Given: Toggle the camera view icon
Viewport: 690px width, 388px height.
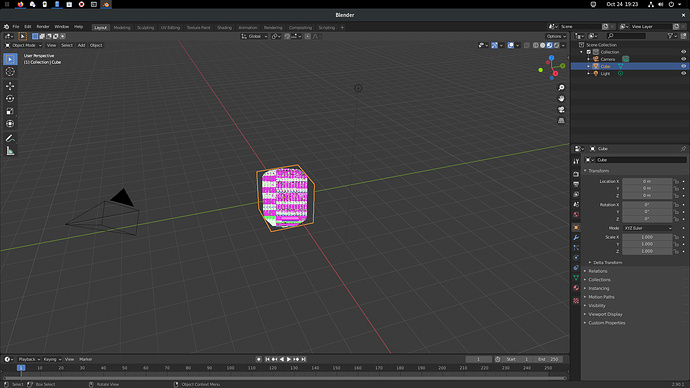Looking at the screenshot, I should pyautogui.click(x=561, y=110).
